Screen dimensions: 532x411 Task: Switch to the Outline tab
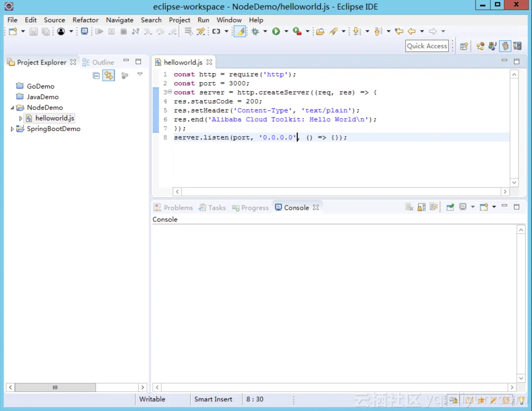98,62
